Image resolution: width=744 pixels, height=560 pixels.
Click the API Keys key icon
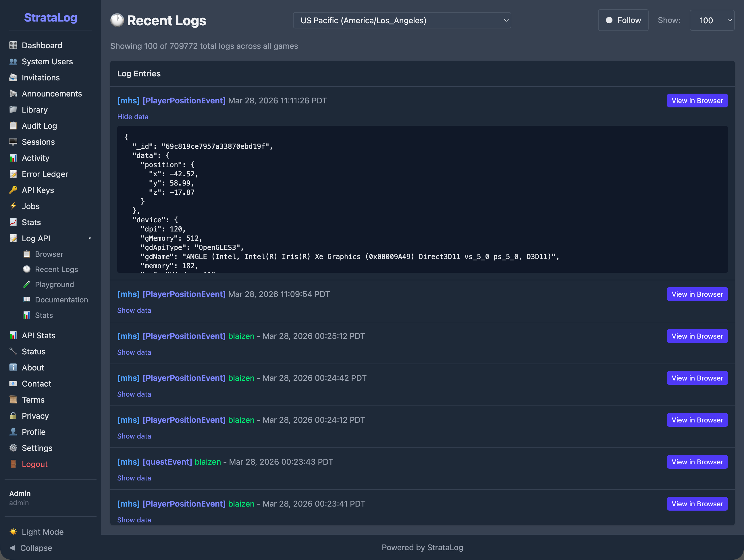tap(13, 190)
